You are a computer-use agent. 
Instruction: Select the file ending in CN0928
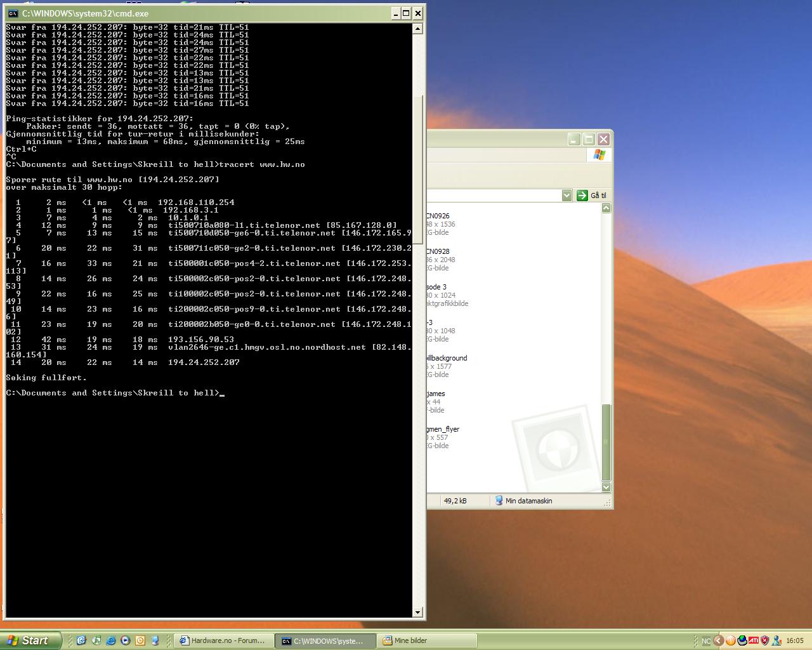pyautogui.click(x=442, y=260)
